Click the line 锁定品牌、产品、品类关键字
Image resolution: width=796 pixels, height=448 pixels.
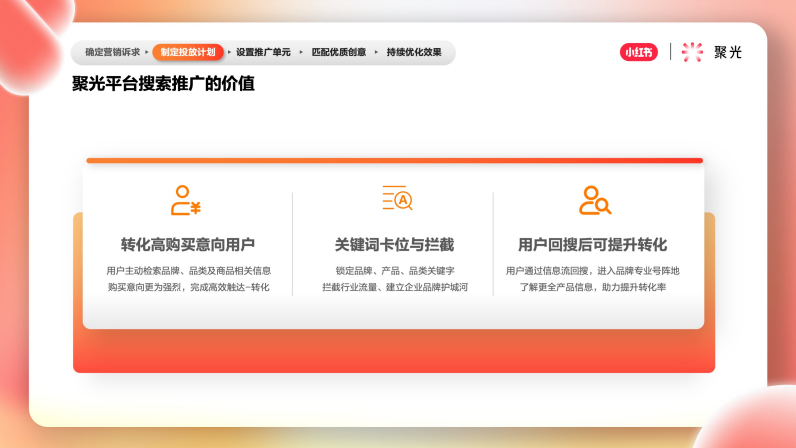394,271
